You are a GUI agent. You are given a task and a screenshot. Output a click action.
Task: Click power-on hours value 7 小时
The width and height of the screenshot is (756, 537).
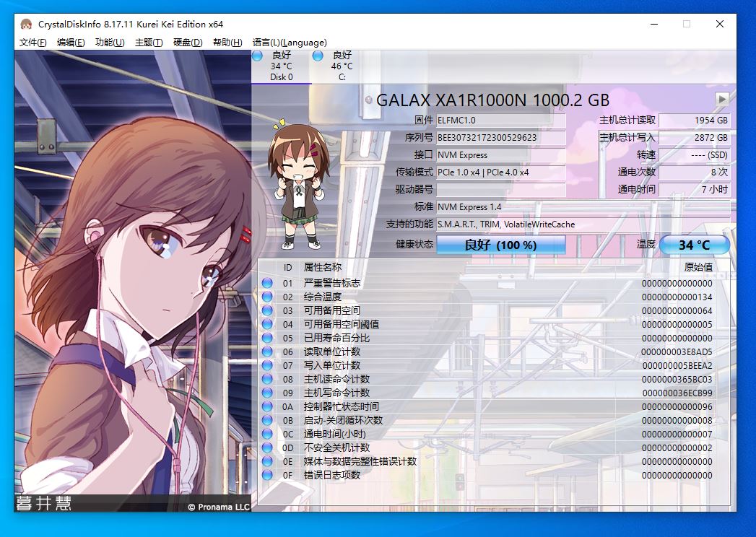pos(695,189)
